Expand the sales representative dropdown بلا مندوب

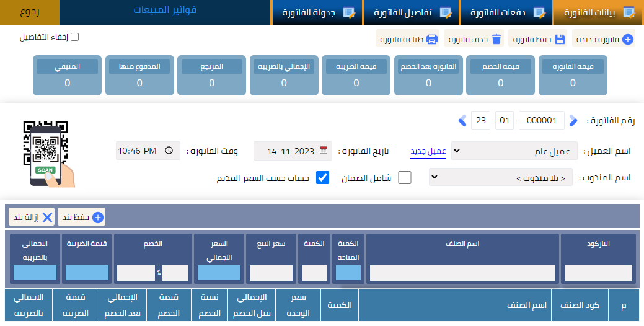click(501, 178)
